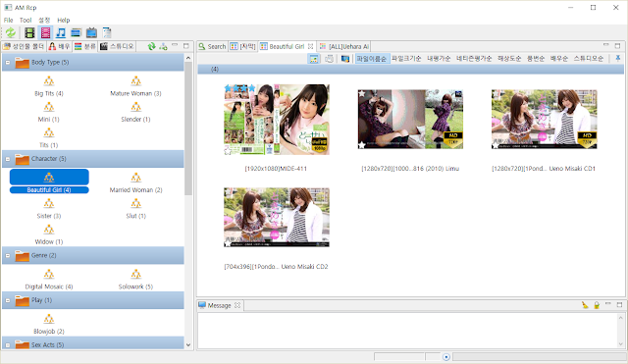The image size is (628, 364).
Task: Switch to the [자막] tab
Action: 243,46
